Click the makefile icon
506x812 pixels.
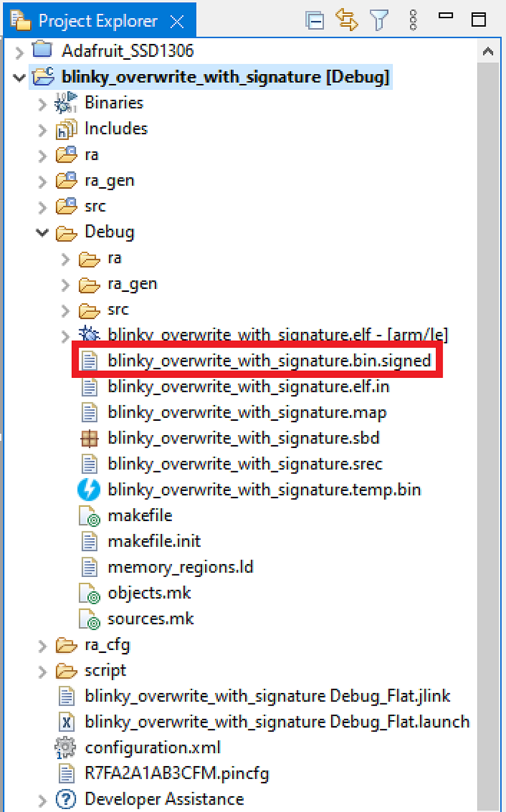(90, 516)
